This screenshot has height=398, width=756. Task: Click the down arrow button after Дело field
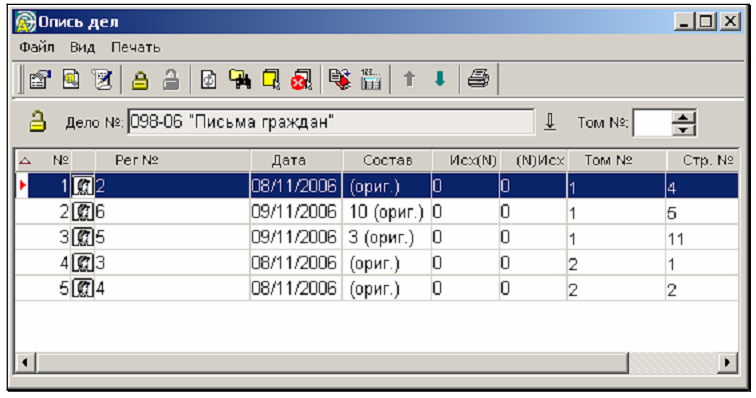pyautogui.click(x=550, y=122)
